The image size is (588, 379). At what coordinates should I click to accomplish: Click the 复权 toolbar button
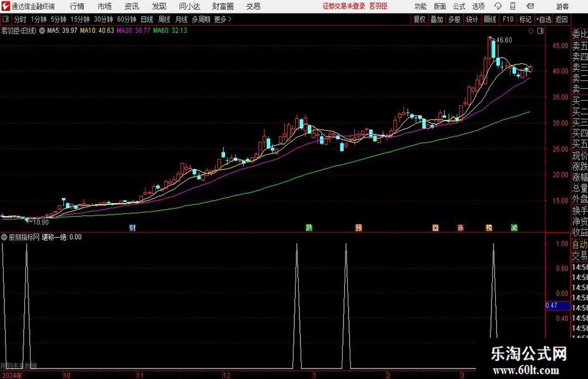coord(419,19)
